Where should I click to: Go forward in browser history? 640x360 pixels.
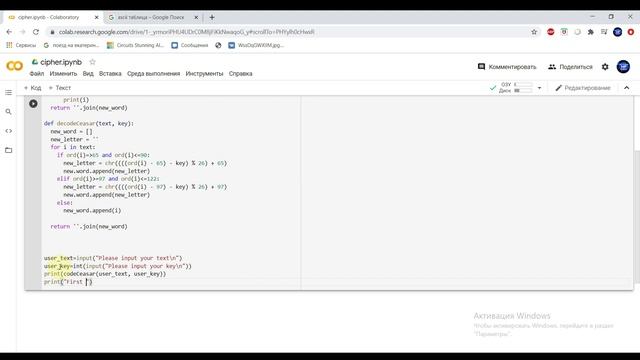pyautogui.click(x=22, y=32)
